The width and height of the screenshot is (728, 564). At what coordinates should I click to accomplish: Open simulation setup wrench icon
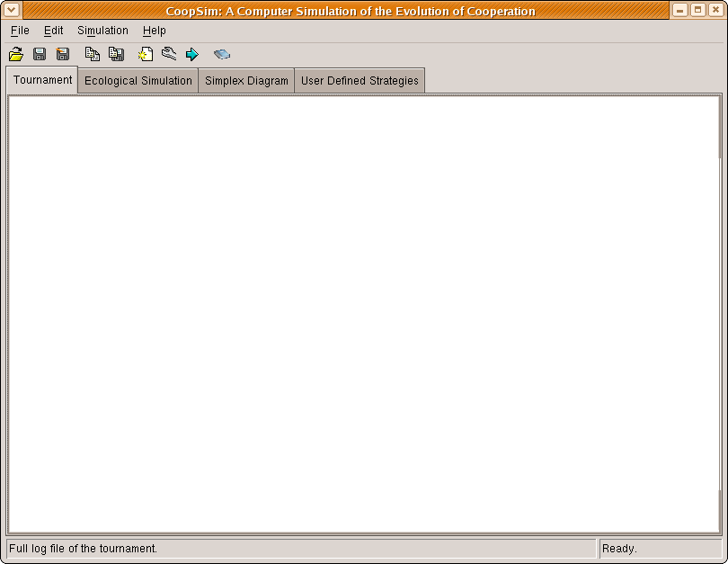click(168, 54)
